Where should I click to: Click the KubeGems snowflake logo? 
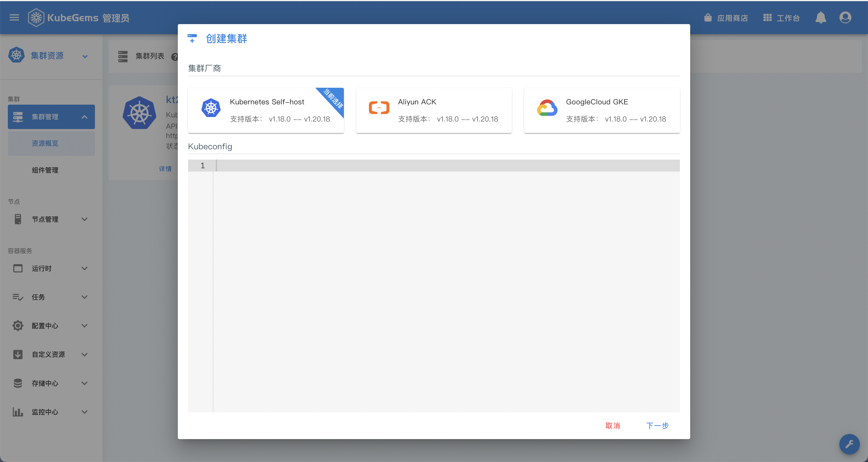36,17
